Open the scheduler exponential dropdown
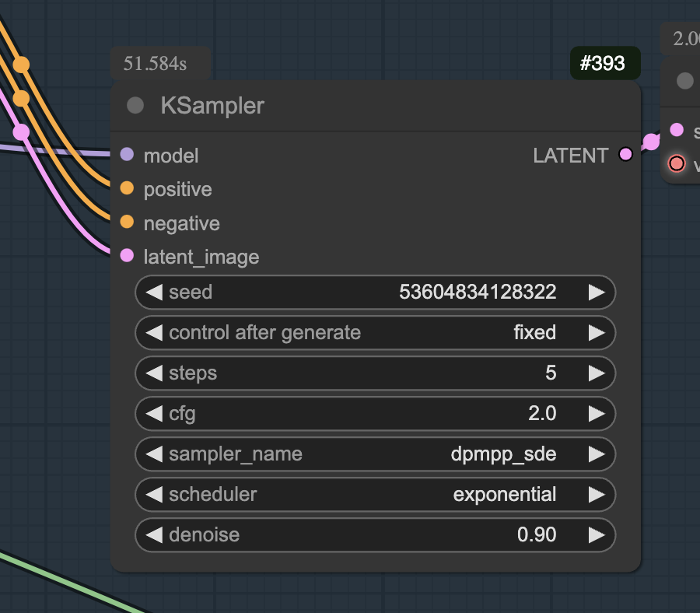 pyautogui.click(x=376, y=495)
